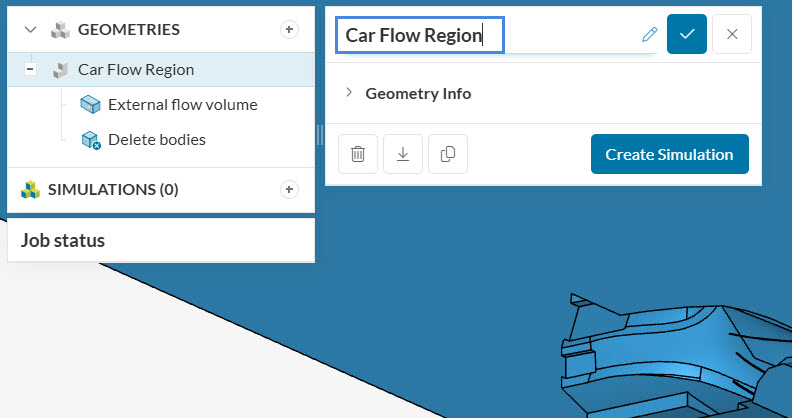This screenshot has width=792, height=418.
Task: Duplicate the geometry with copy icon
Action: pos(448,154)
